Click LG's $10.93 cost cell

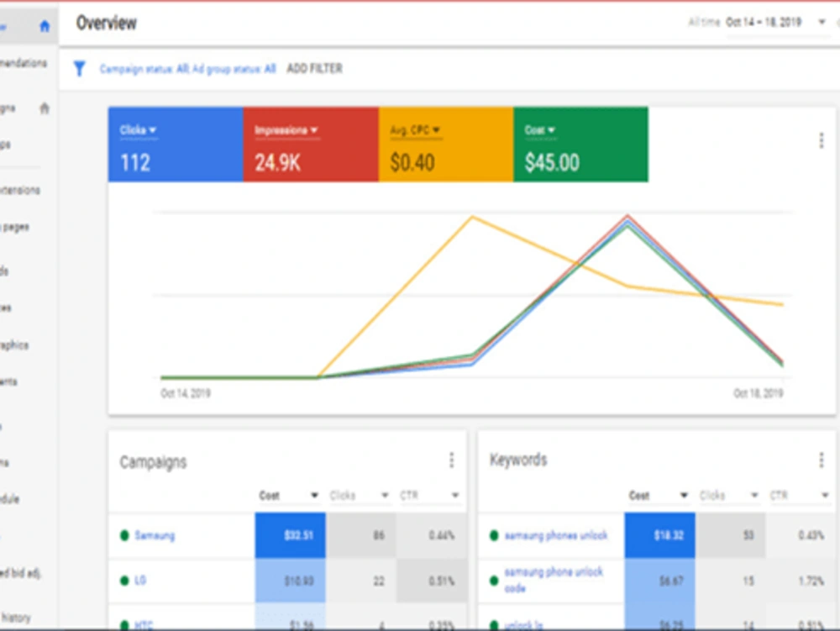click(x=290, y=581)
